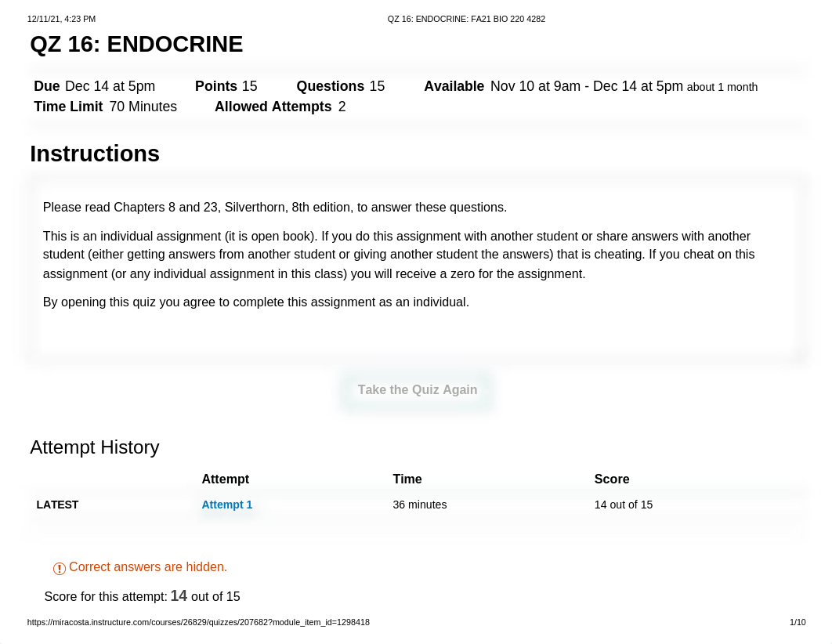Open the Attempt 1 link

click(x=227, y=505)
